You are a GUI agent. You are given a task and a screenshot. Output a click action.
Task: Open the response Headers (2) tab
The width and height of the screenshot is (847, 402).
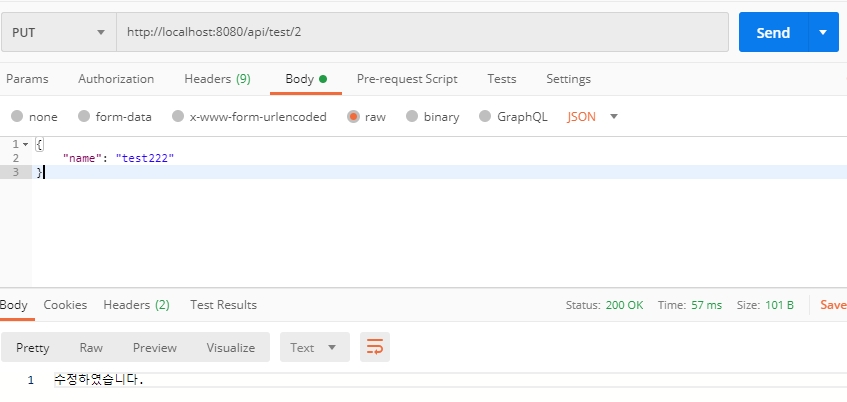tap(136, 305)
